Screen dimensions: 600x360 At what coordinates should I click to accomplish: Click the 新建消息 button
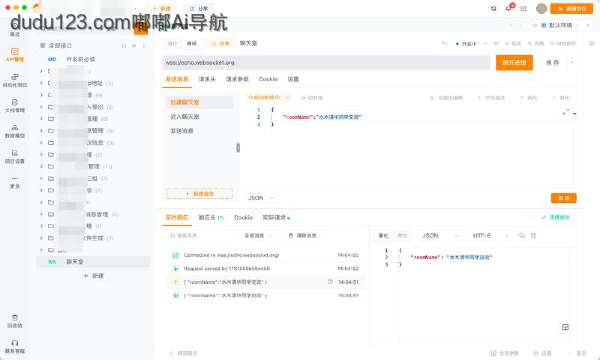click(199, 194)
